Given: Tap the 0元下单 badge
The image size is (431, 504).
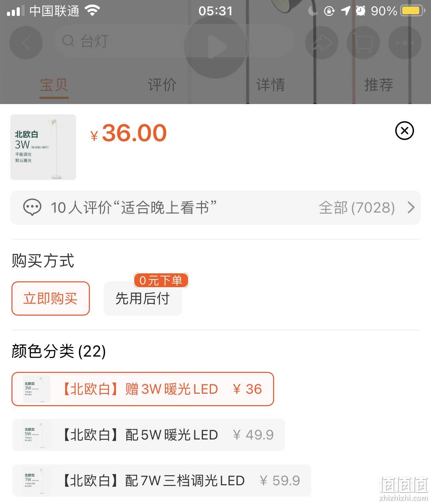Looking at the screenshot, I should (161, 280).
